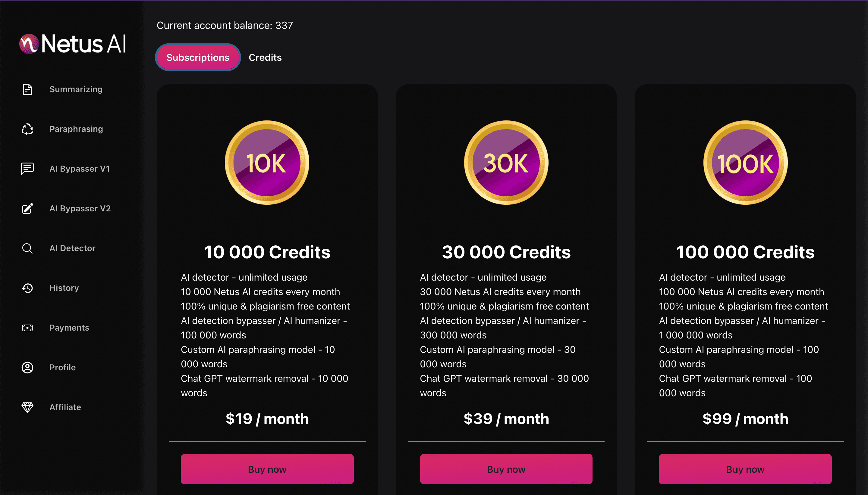Open AI Bypasser V1 chat icon

pyautogui.click(x=27, y=169)
